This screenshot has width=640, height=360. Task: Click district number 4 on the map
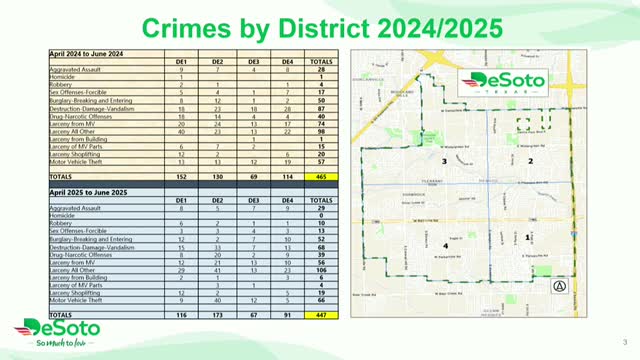pos(445,246)
